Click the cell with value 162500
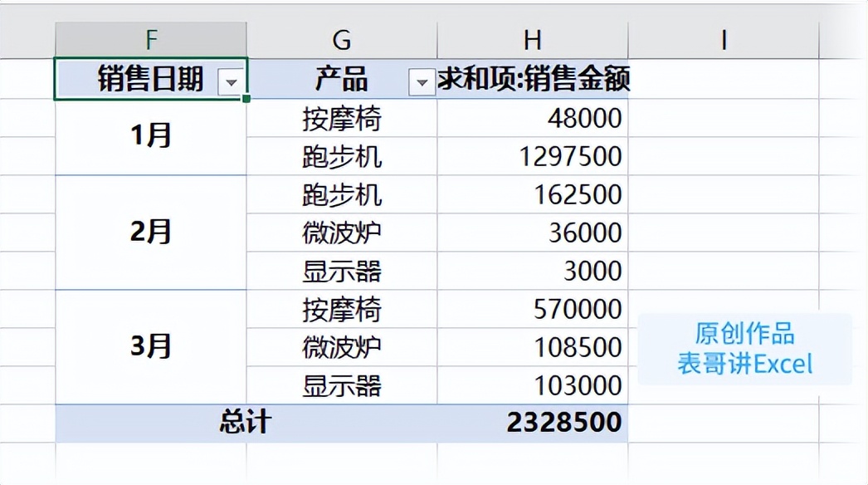Screen dimensions: 868x485 pos(533,194)
